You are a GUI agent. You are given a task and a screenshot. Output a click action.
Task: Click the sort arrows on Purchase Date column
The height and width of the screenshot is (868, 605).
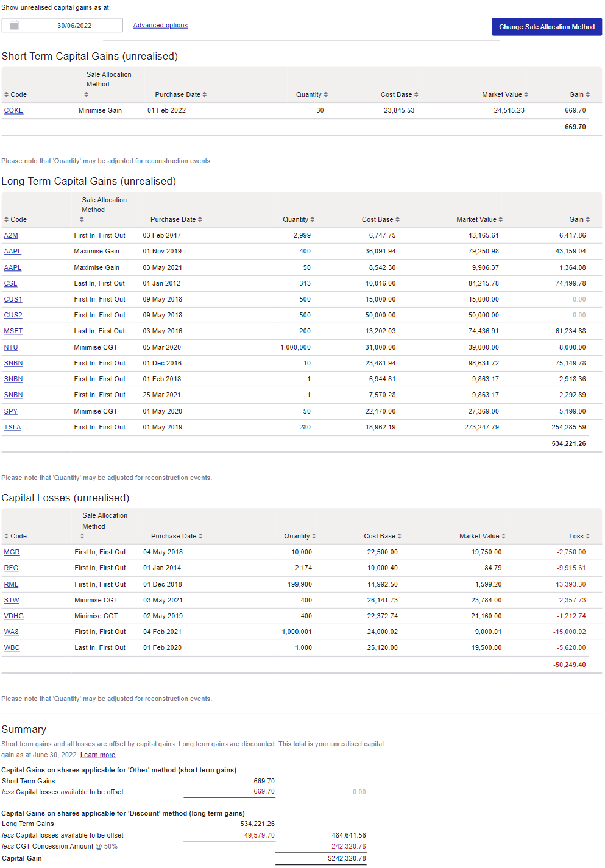[205, 94]
